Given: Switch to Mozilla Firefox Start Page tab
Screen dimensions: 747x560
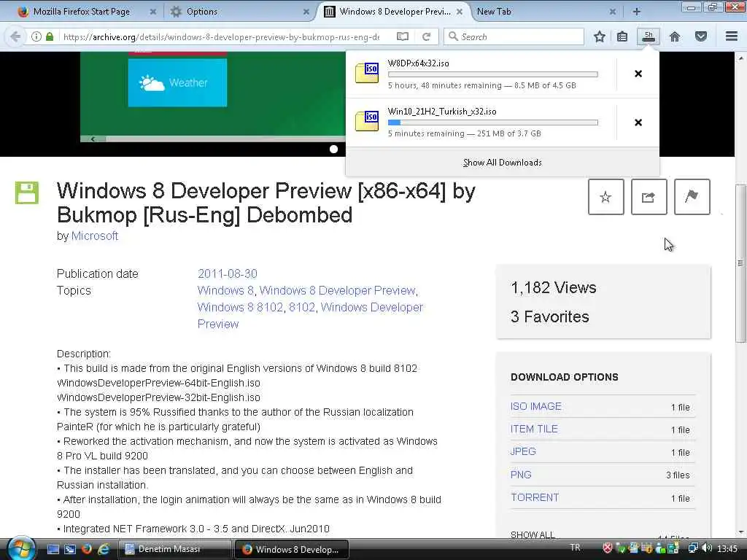Looking at the screenshot, I should tap(81, 12).
